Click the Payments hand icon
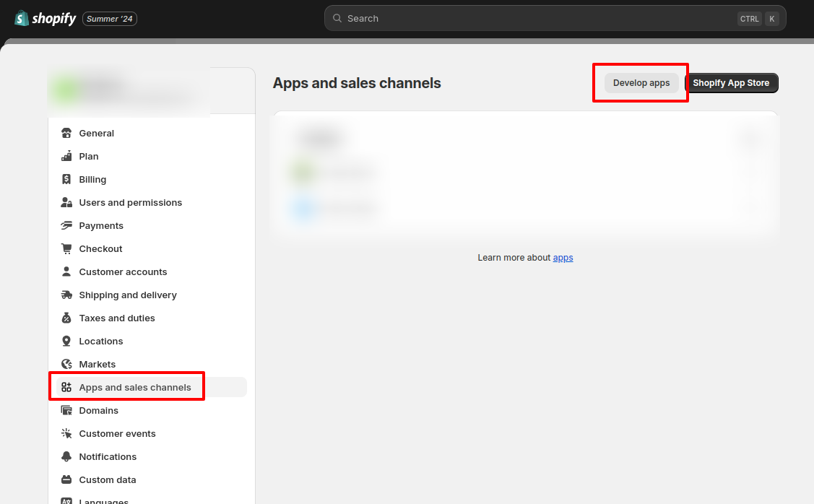Image resolution: width=814 pixels, height=504 pixels. 66,226
